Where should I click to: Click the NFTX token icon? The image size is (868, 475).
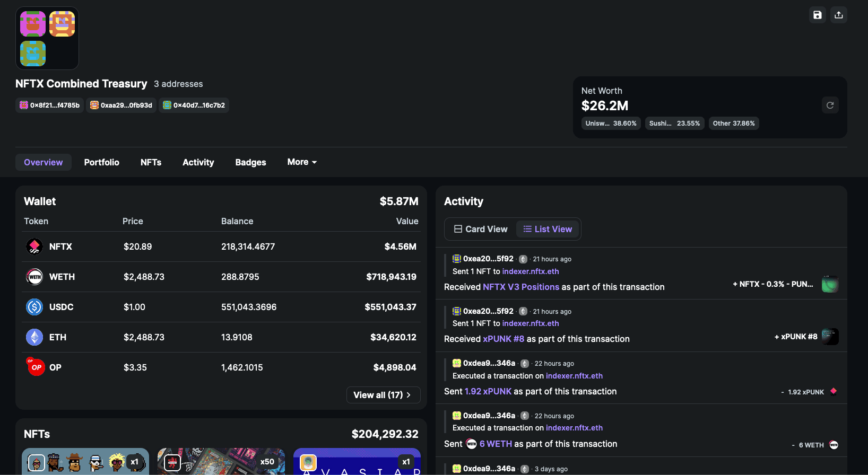(34, 247)
